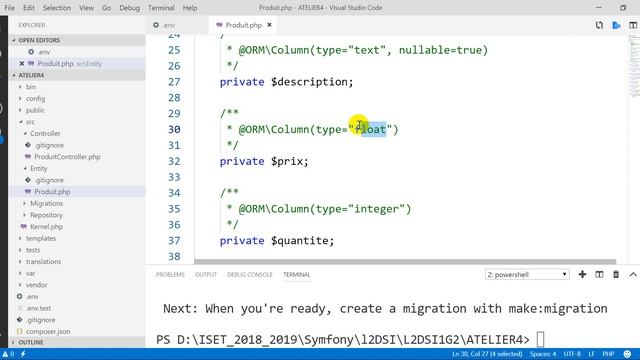Image resolution: width=640 pixels, height=360 pixels.
Task: Click the editor horizontal scrollbar
Action: pos(405,262)
